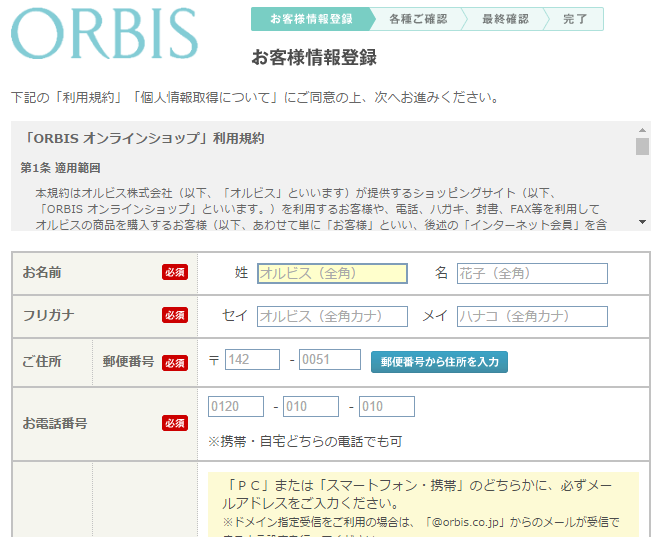Click the note ※携帯・自宅どちらの電話でも可

(305, 442)
